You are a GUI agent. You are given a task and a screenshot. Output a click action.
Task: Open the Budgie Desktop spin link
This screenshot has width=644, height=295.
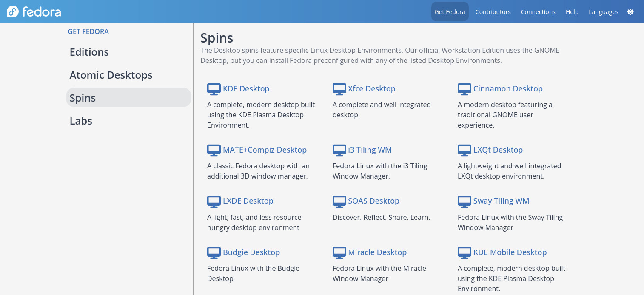(x=251, y=252)
